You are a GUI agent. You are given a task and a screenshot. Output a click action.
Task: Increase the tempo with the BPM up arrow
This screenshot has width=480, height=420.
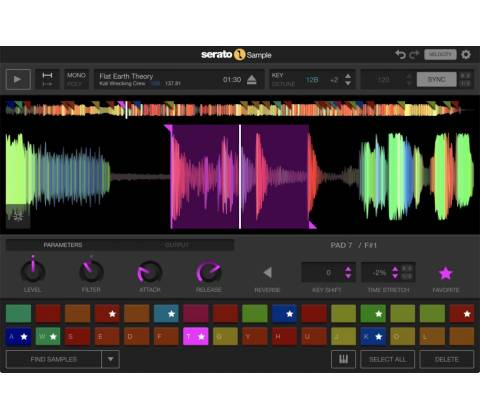click(x=409, y=76)
